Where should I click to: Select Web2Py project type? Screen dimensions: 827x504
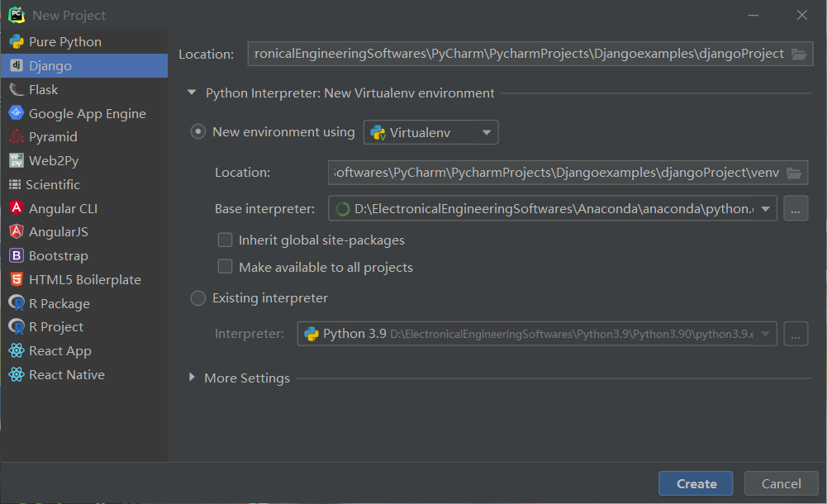tap(84, 161)
